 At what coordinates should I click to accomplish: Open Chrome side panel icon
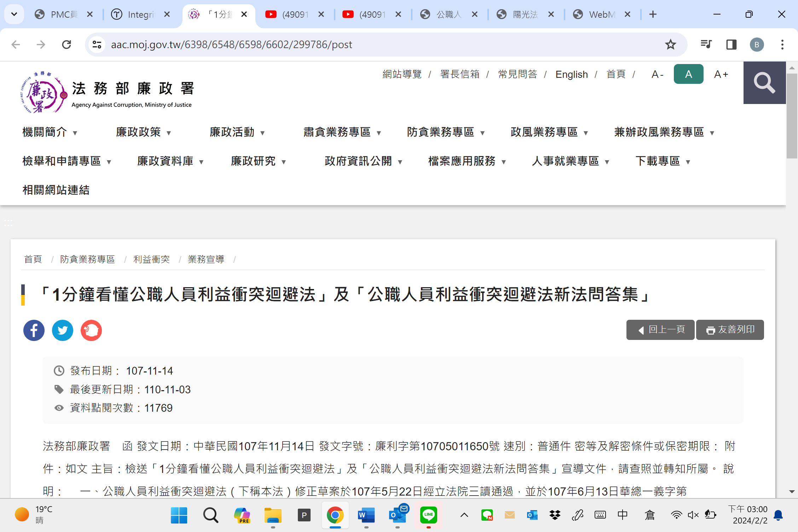point(731,45)
